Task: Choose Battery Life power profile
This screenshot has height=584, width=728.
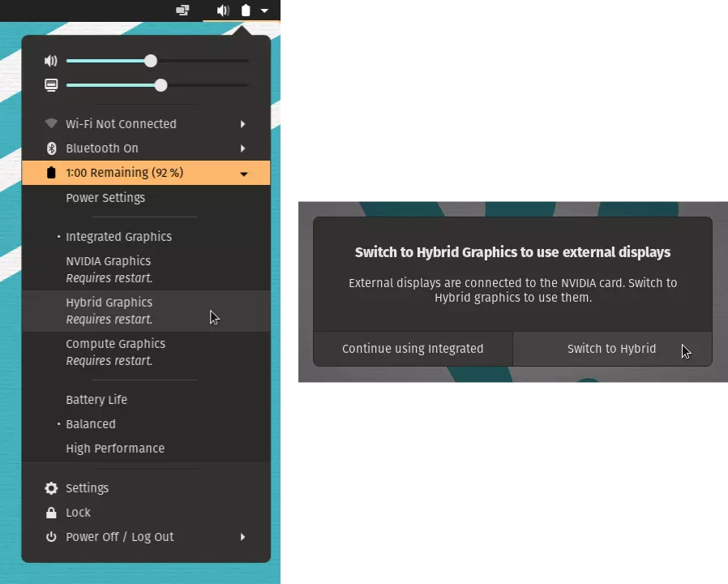Action: coord(146,400)
